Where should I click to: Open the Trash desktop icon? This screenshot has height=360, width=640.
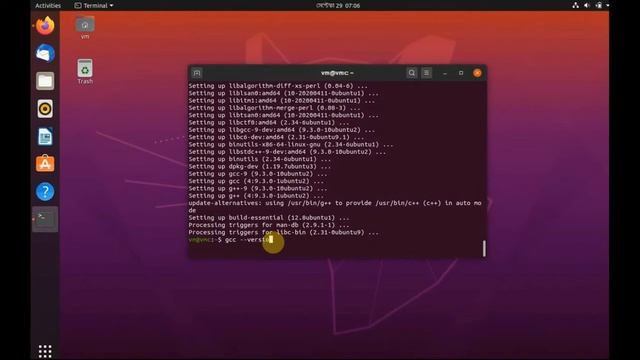pos(85,71)
